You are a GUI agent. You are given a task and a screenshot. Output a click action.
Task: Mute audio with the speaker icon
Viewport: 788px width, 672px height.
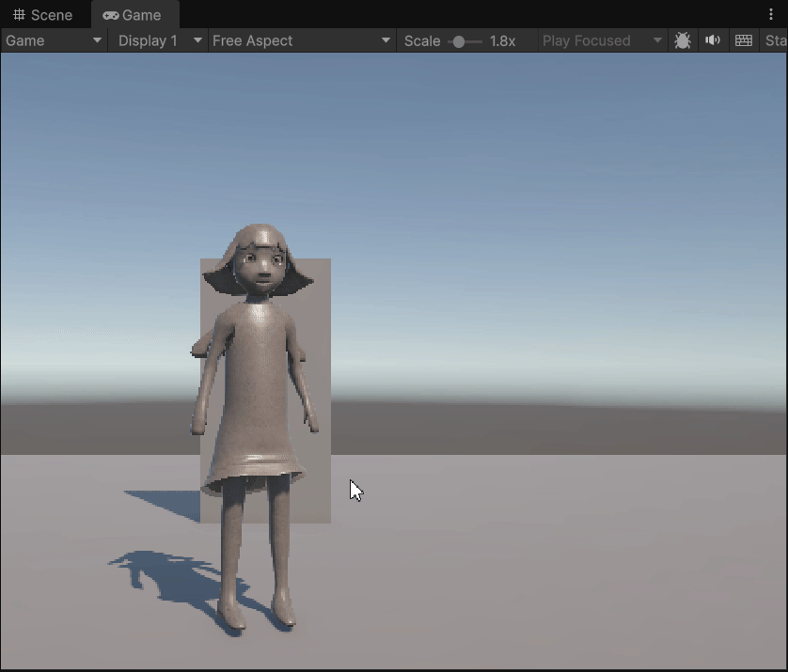[713, 40]
